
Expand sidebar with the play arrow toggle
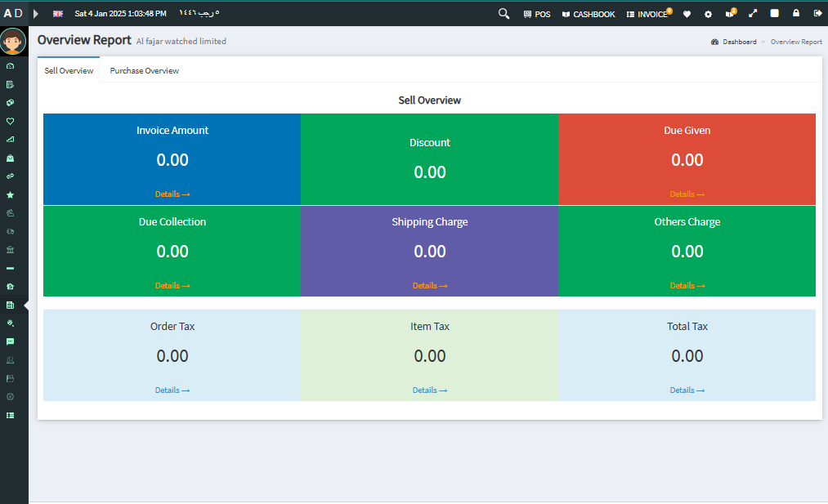pyautogui.click(x=36, y=14)
